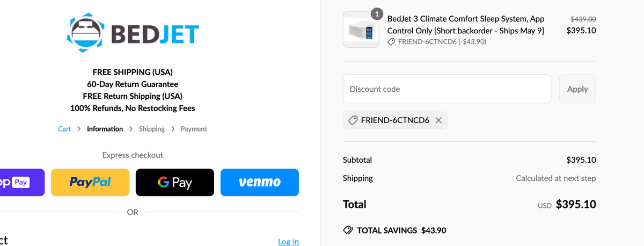Select the Information breadcrumb step

(x=105, y=129)
